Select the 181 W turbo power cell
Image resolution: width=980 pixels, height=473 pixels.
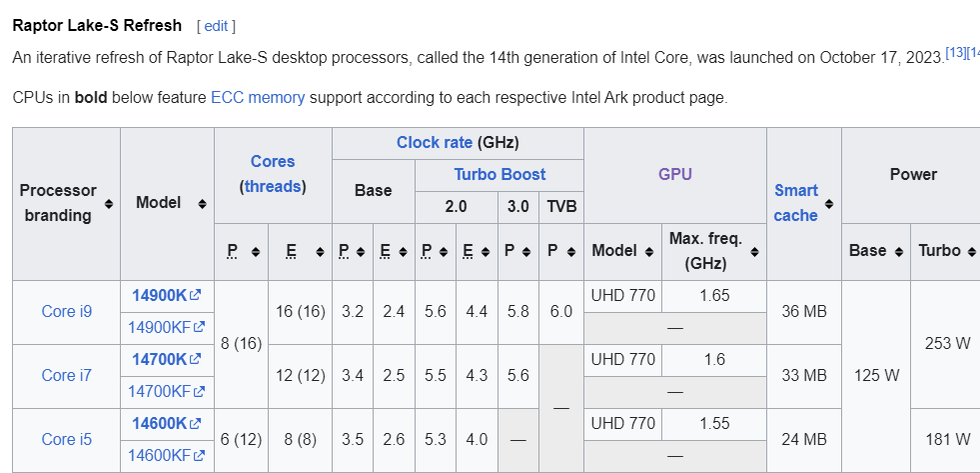pyautogui.click(x=947, y=440)
